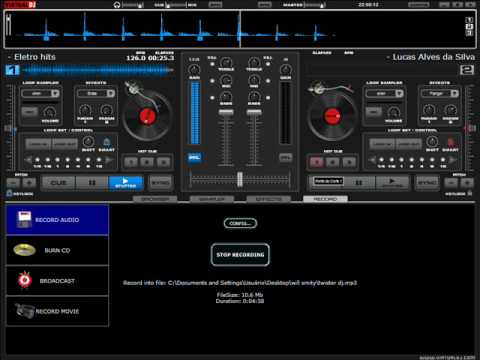Switch to the Browser tab
Screen dimensions: 480x360
point(155,199)
